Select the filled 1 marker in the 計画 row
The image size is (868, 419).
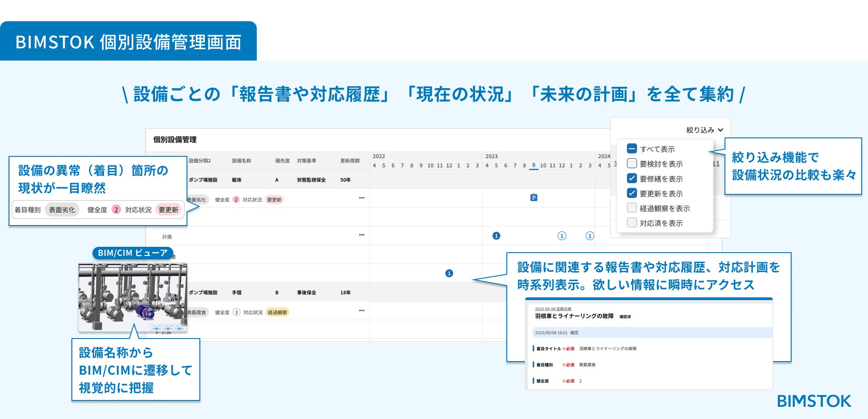pyautogui.click(x=496, y=235)
